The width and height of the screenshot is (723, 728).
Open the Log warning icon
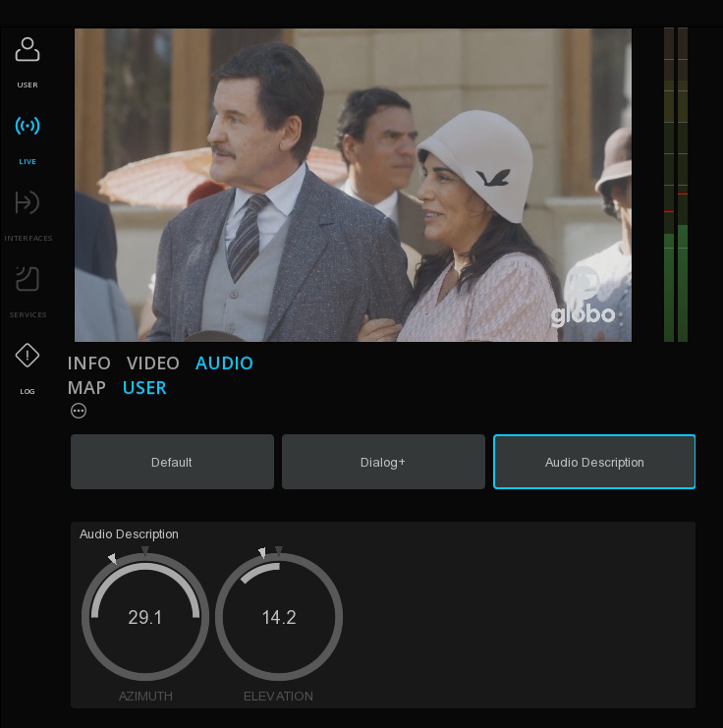click(x=28, y=356)
